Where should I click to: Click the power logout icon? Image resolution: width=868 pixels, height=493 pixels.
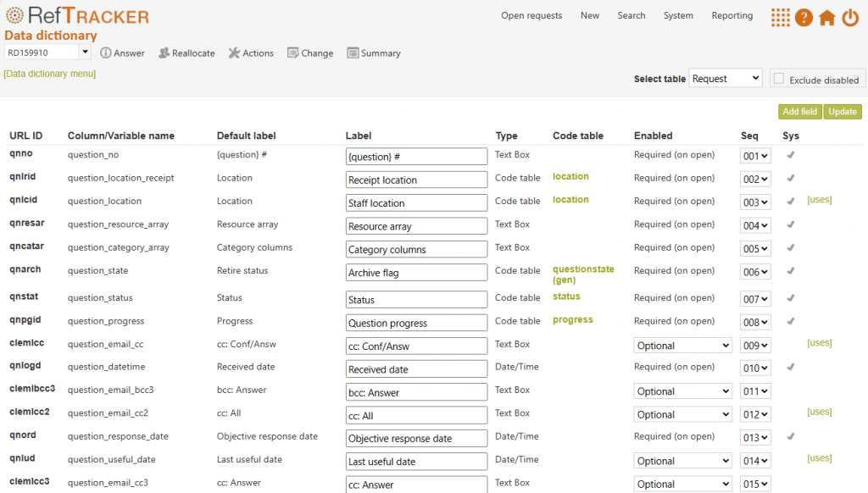coord(850,17)
